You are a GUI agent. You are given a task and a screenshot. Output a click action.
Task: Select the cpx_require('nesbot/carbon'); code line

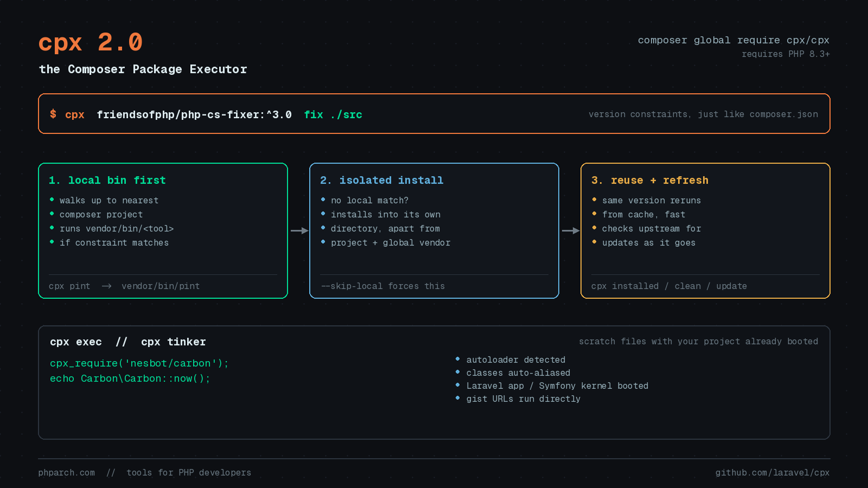pos(139,363)
